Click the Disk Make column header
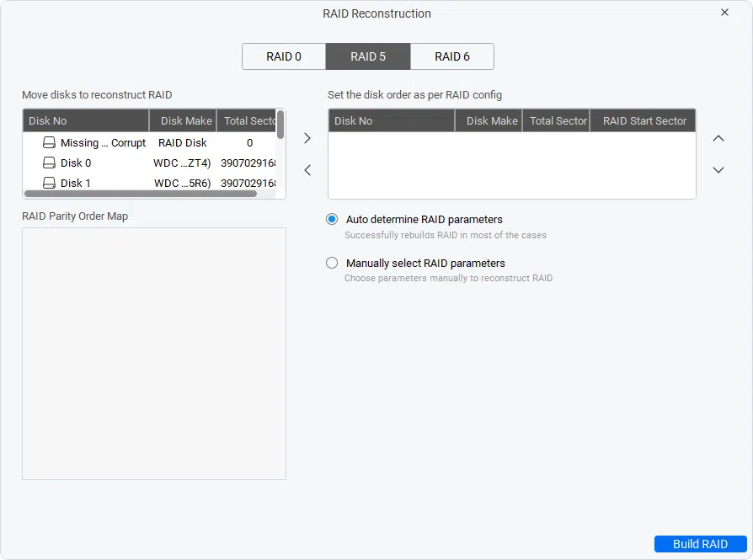 click(183, 120)
